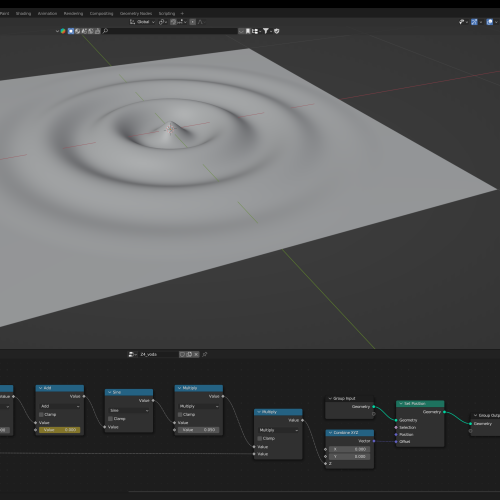Open the Animation workspace tab
This screenshot has width=500, height=500.
pos(47,14)
